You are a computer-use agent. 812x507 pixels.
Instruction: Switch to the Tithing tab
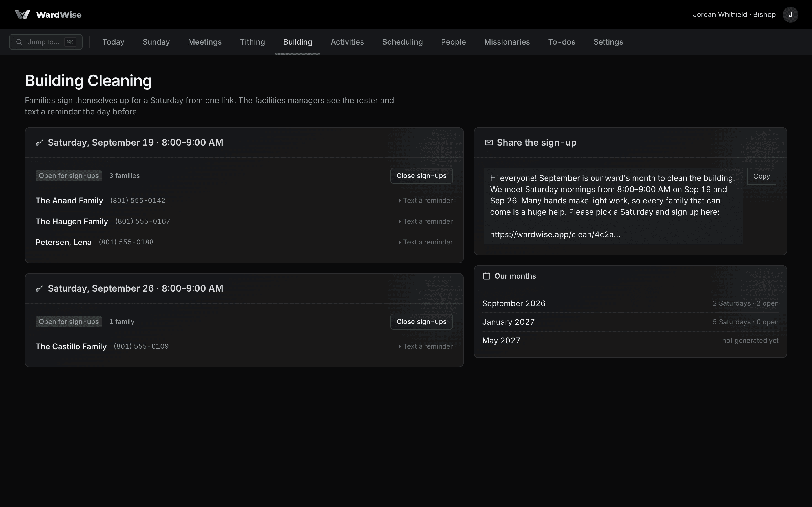(252, 42)
